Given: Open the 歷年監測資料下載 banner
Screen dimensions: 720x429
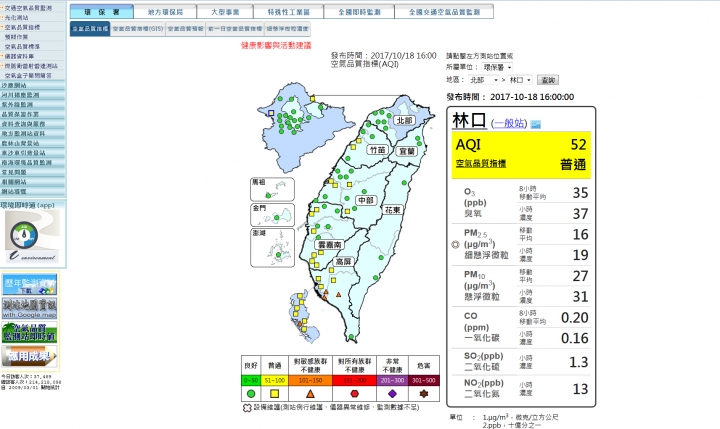Looking at the screenshot, I should tap(29, 284).
